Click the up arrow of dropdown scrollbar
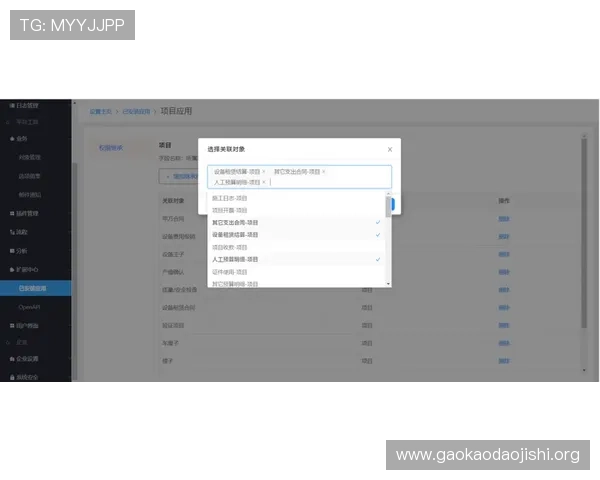Image resolution: width=600 pixels, height=480 pixels. pyautogui.click(x=388, y=194)
